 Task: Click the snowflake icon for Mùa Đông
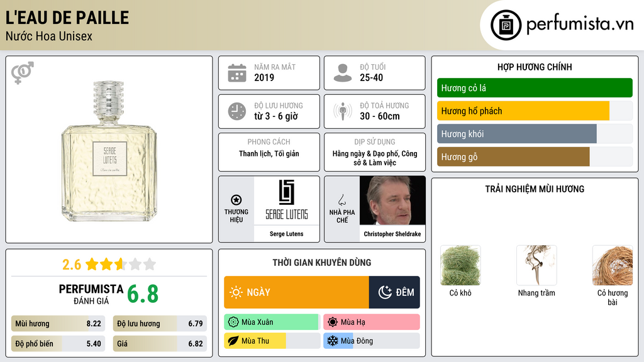(333, 341)
